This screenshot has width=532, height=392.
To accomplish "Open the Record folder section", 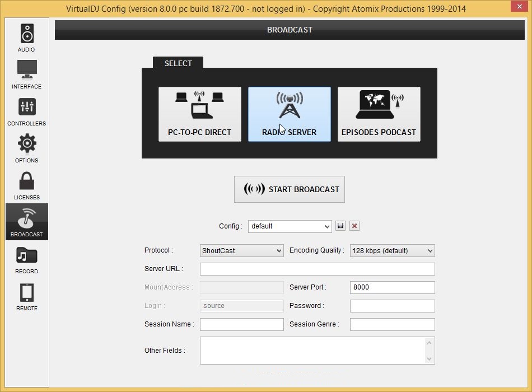I will (26, 260).
